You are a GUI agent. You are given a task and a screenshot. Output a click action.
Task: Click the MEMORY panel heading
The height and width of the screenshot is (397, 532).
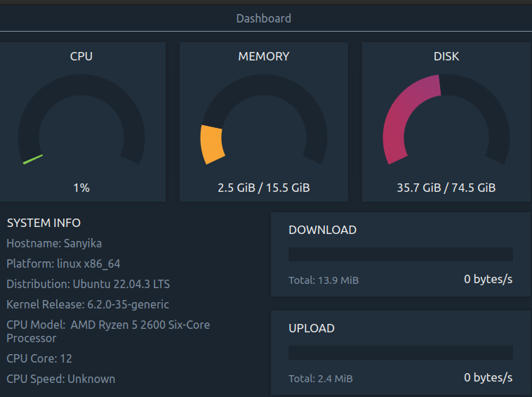[264, 56]
